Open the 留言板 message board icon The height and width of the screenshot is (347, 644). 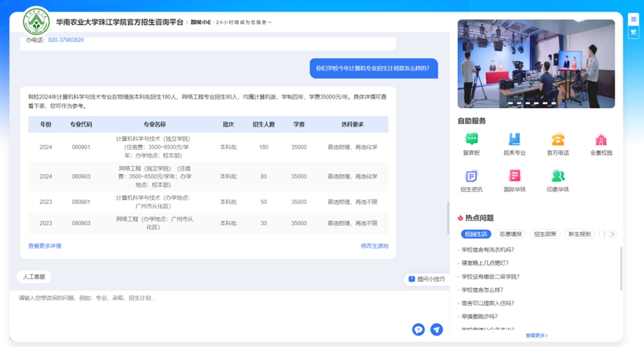point(471,140)
